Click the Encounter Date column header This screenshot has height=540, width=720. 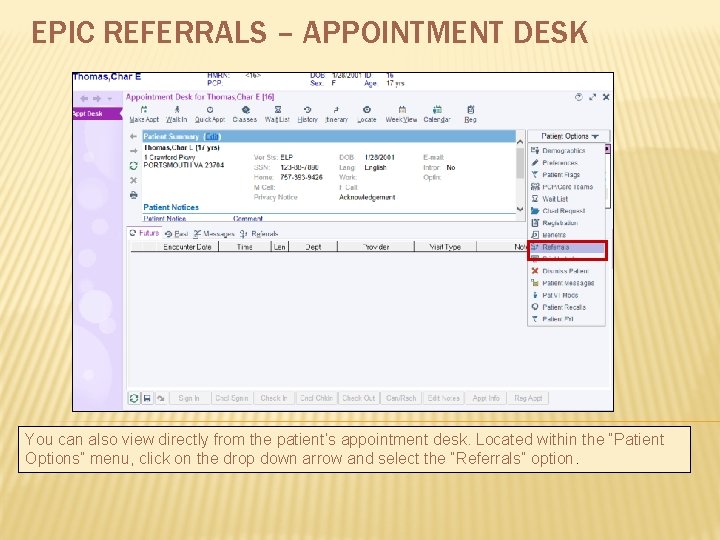(x=187, y=247)
